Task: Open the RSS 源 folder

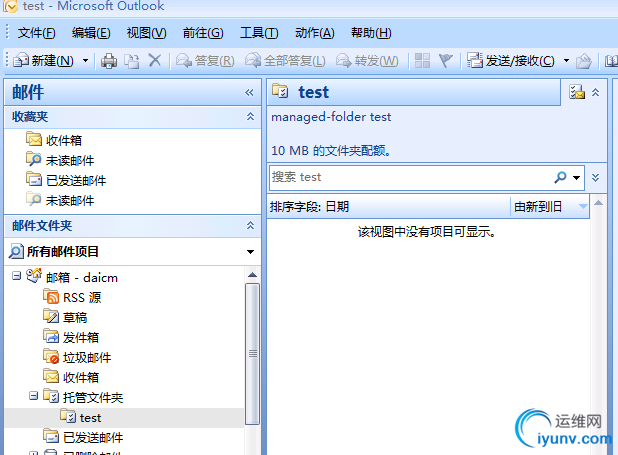Action: click(73, 297)
